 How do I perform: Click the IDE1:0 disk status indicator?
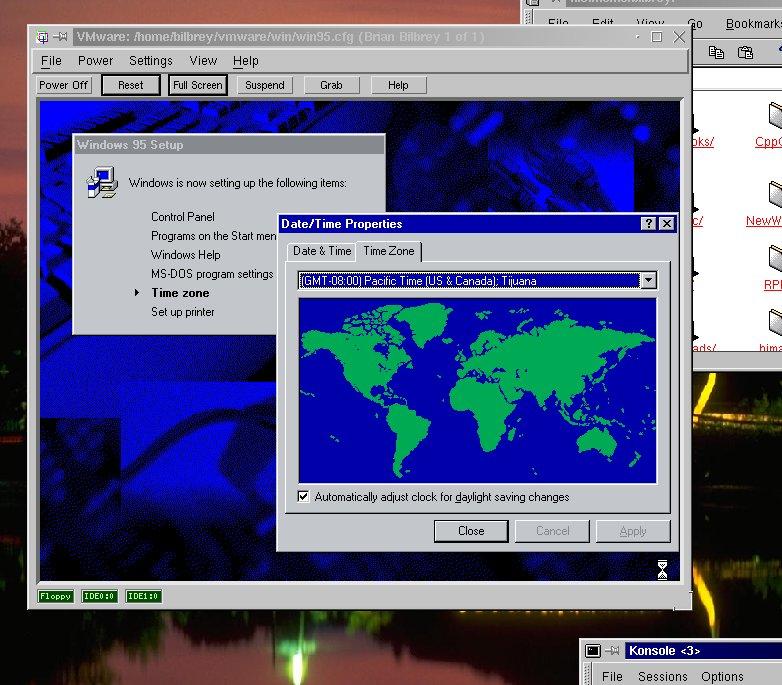click(144, 596)
